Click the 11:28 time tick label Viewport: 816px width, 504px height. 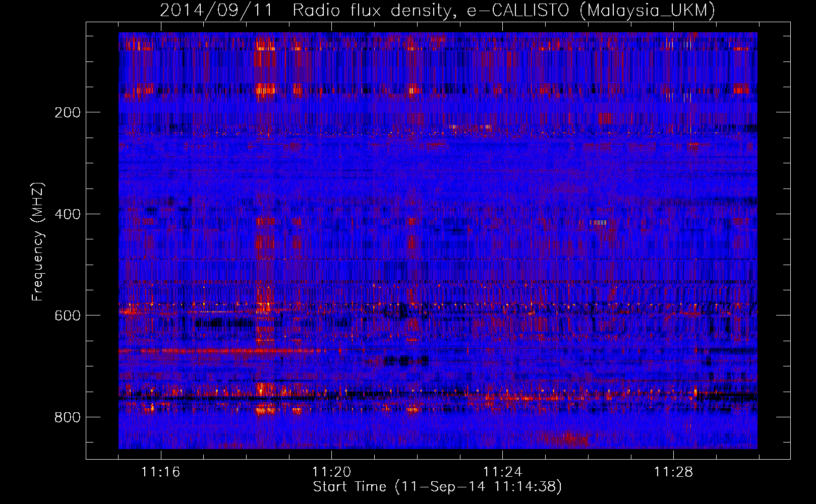673,472
